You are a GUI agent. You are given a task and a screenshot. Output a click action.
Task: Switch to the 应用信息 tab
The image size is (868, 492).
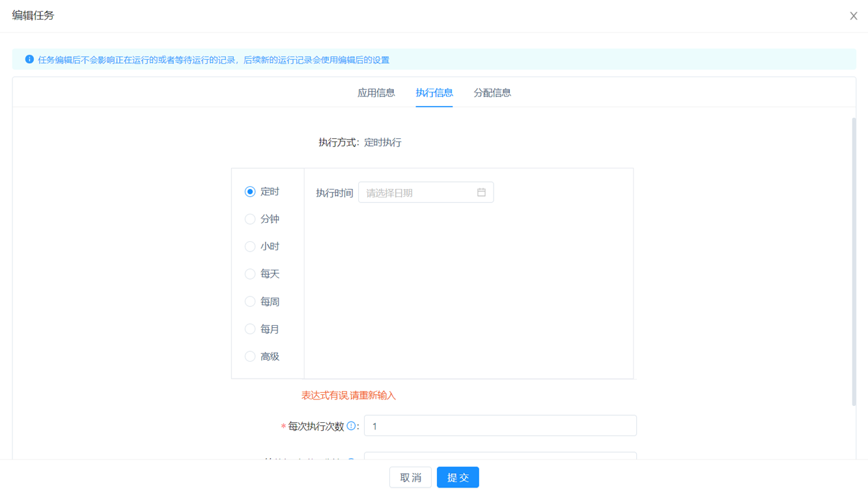376,93
